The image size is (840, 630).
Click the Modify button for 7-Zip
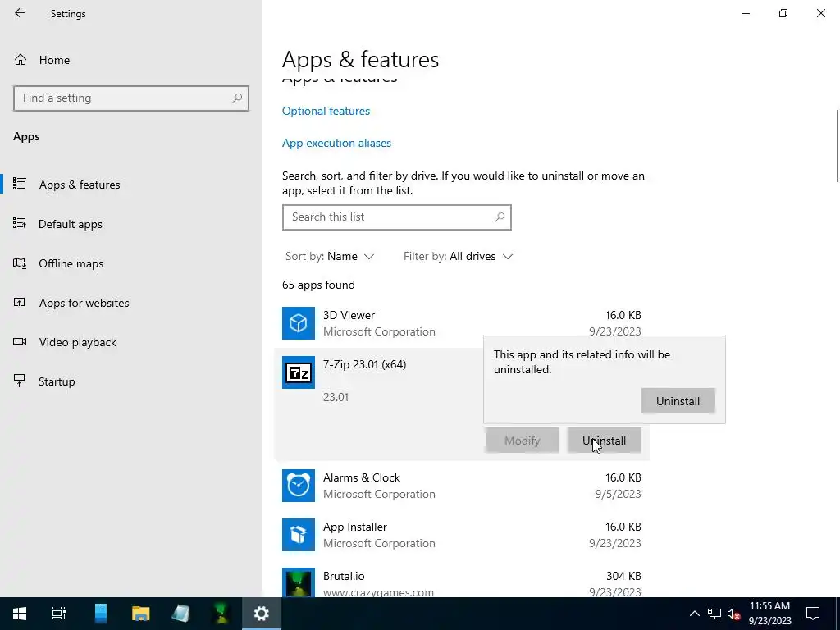(523, 441)
